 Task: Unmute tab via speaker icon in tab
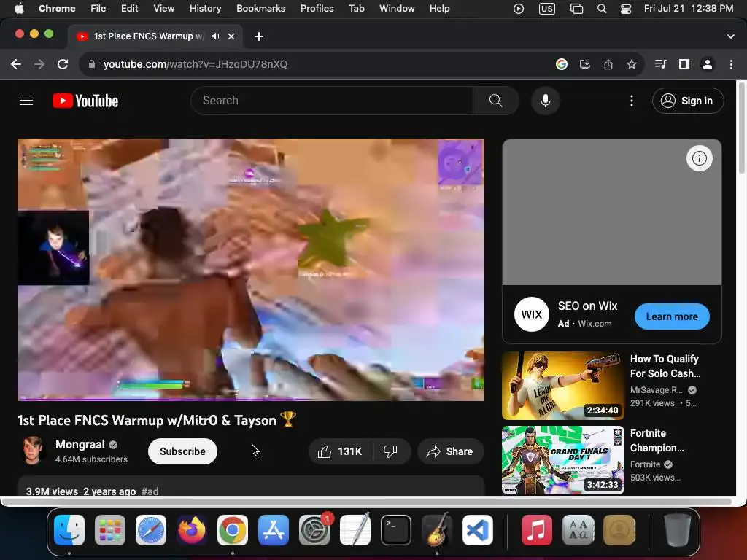coord(216,36)
